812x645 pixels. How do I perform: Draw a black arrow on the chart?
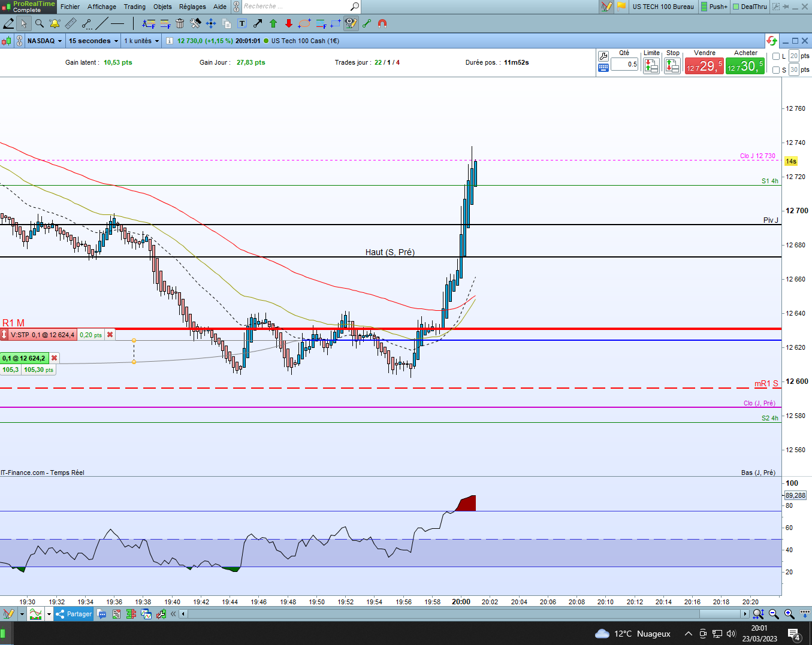tap(258, 23)
